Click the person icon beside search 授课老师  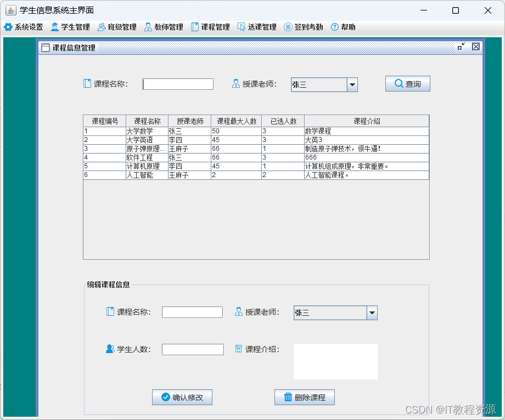235,83
